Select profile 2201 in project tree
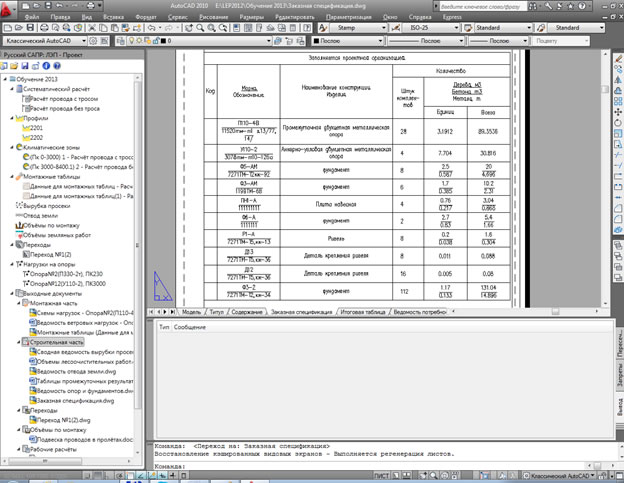 pyautogui.click(x=36, y=128)
